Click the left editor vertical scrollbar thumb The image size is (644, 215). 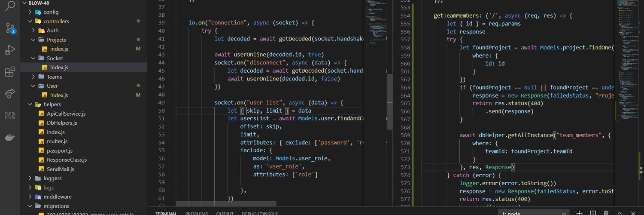coord(390,102)
